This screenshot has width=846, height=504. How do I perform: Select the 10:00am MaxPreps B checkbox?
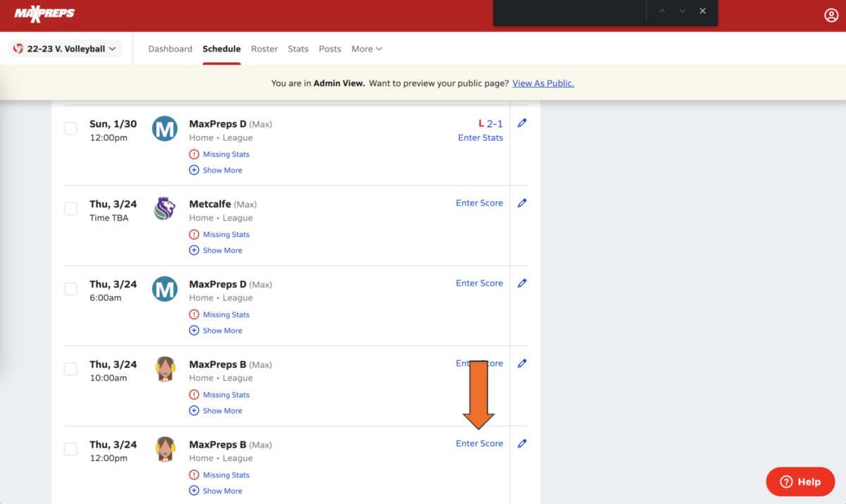pyautogui.click(x=70, y=369)
